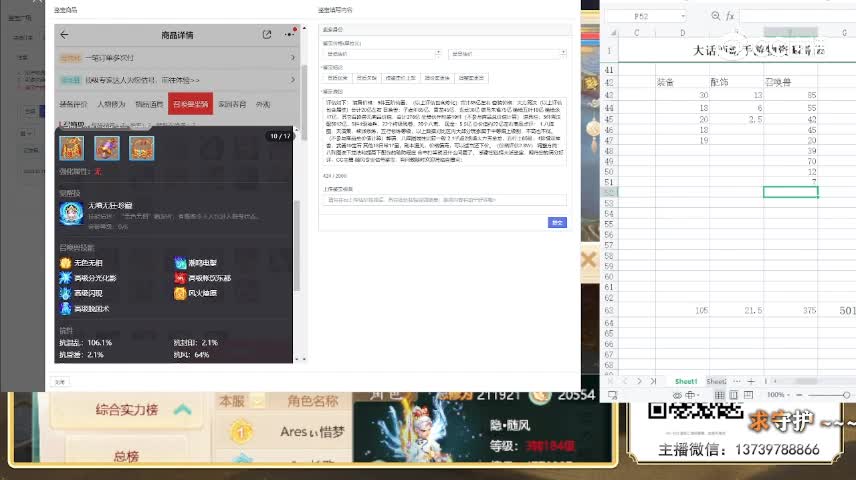Select the third summon equipment thumbnail

click(x=141, y=148)
